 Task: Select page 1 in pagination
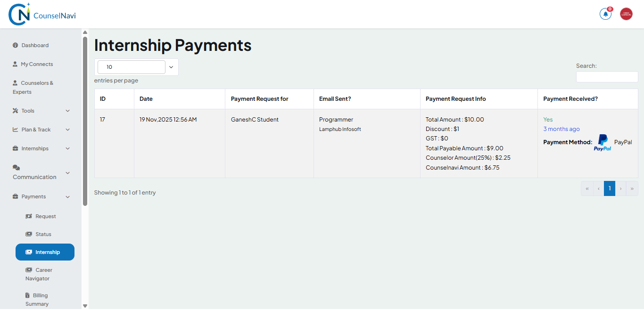(x=609, y=188)
